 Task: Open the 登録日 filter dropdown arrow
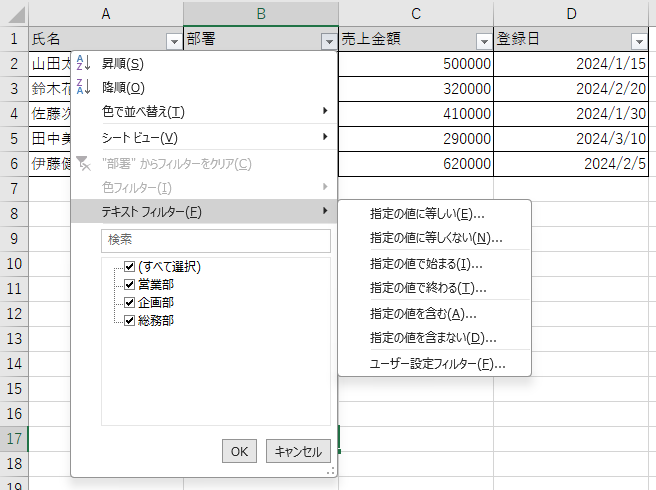click(639, 41)
